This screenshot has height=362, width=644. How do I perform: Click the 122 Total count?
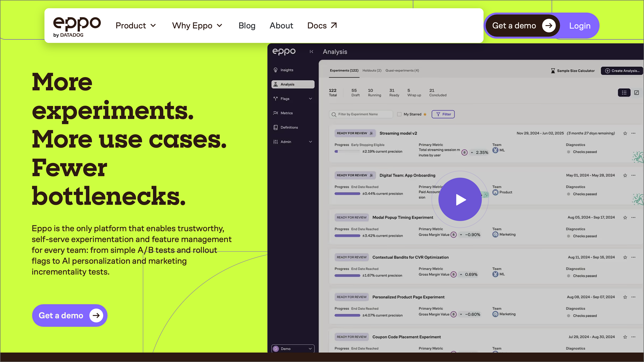tap(333, 93)
